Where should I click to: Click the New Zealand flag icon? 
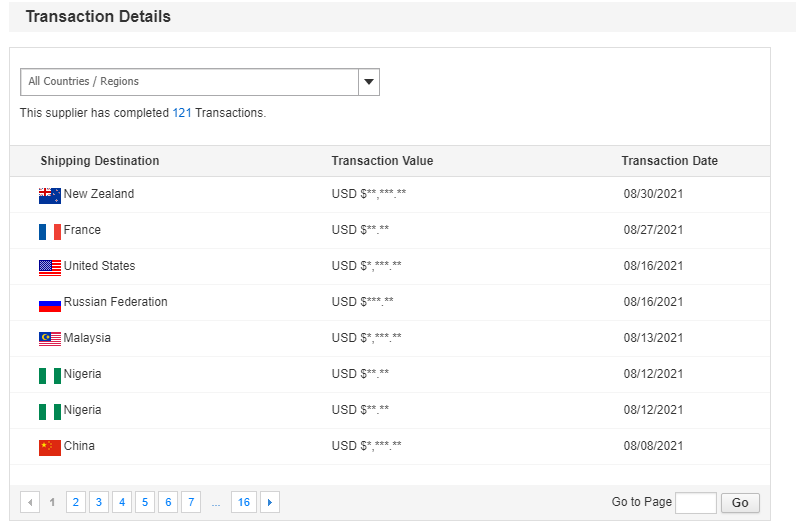50,195
